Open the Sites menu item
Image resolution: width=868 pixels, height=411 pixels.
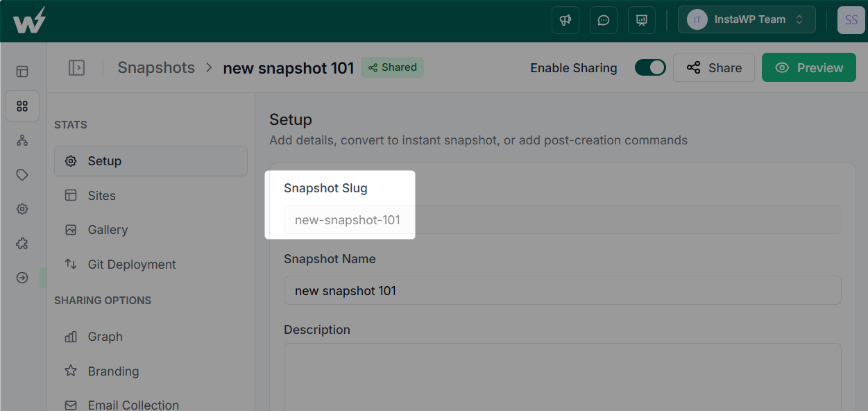[101, 196]
